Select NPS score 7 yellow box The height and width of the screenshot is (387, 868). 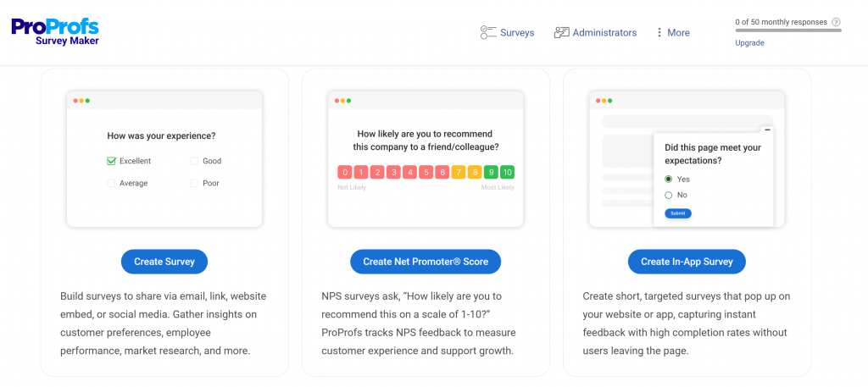point(459,172)
